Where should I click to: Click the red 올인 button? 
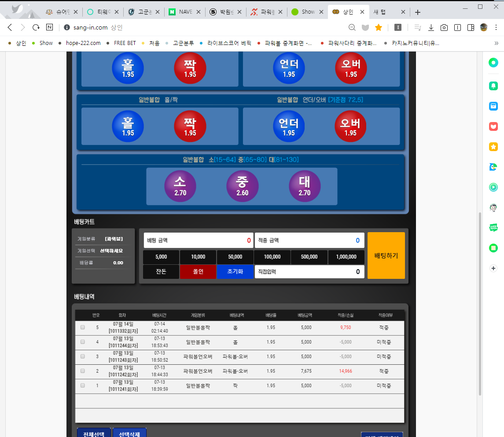point(198,272)
